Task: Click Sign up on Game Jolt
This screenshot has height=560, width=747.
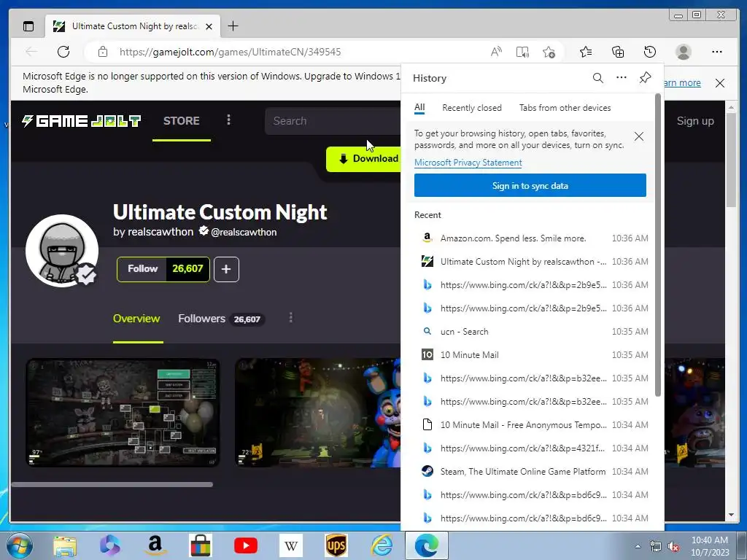Action: (695, 121)
